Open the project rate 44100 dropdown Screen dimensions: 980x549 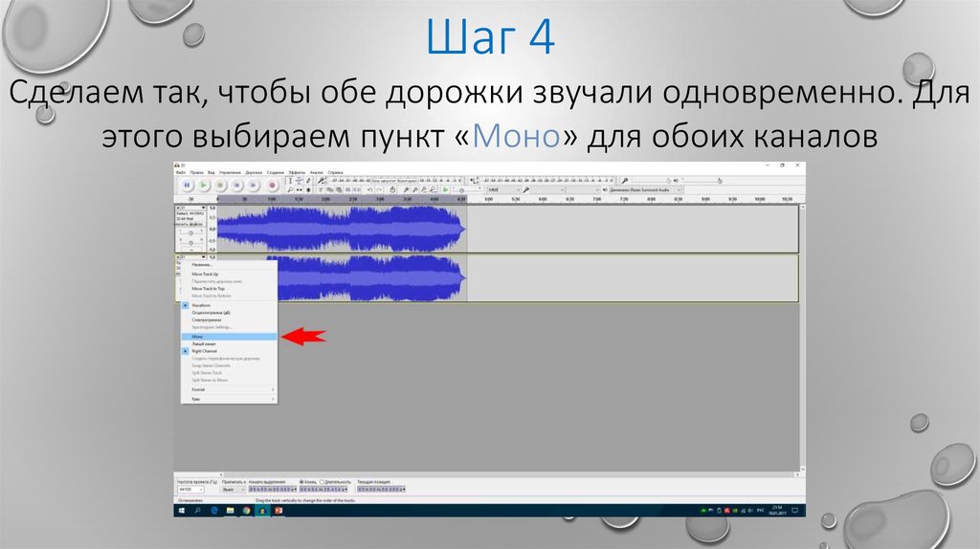[190, 490]
